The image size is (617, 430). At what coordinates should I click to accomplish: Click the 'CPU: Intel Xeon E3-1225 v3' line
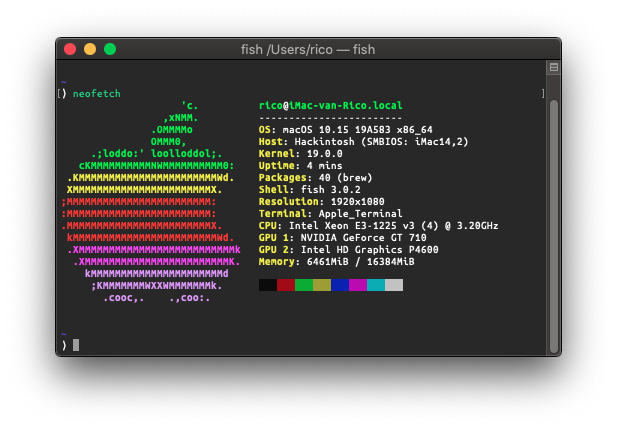379,226
